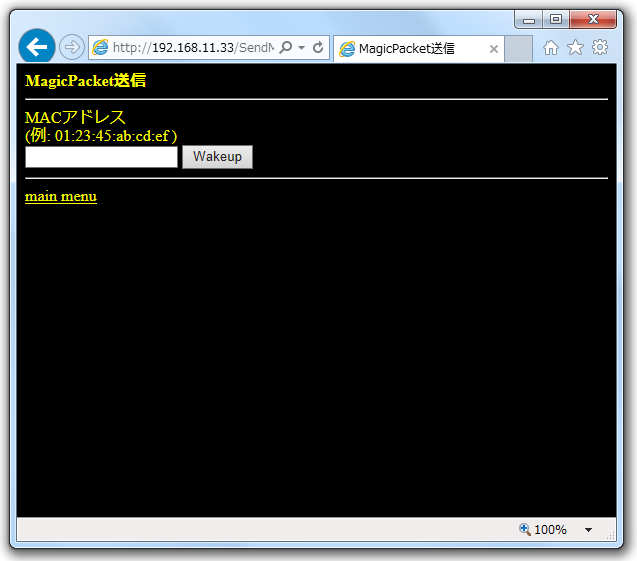
Task: Open the address bar autocomplete dropdown arrow
Action: tap(301, 48)
